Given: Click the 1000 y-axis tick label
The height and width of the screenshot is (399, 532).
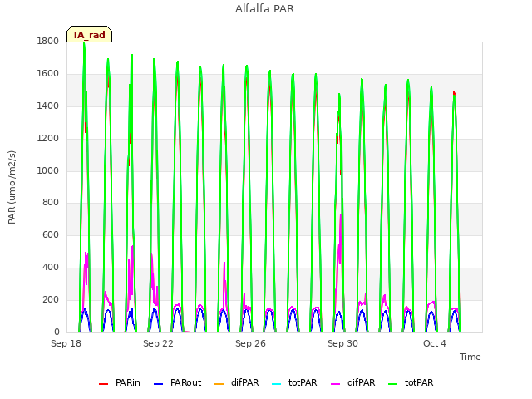Looking at the screenshot, I should point(48,170).
